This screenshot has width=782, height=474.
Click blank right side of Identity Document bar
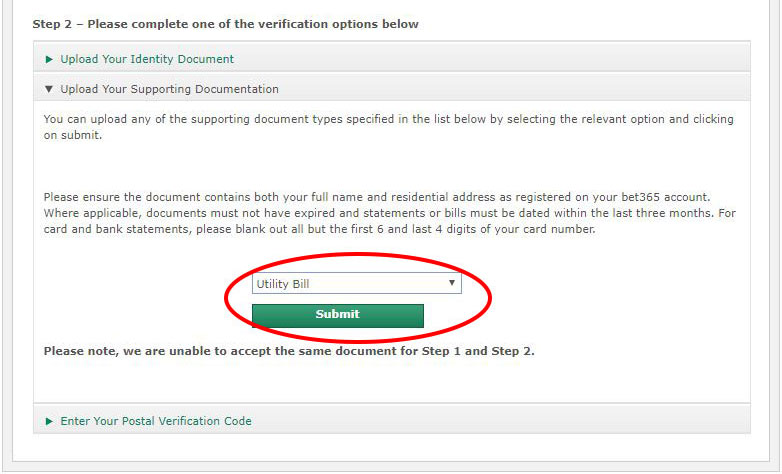550,59
